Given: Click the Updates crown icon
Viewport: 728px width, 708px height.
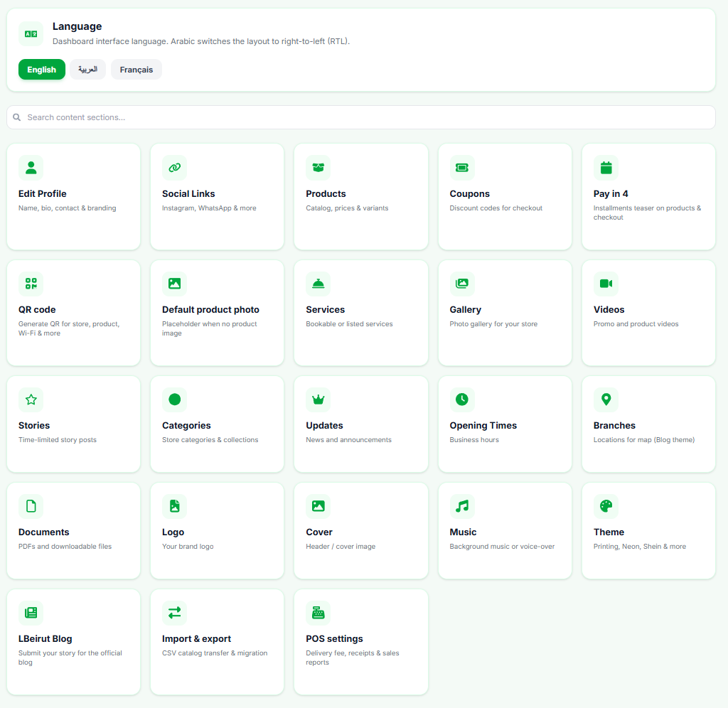Looking at the screenshot, I should (x=318, y=399).
